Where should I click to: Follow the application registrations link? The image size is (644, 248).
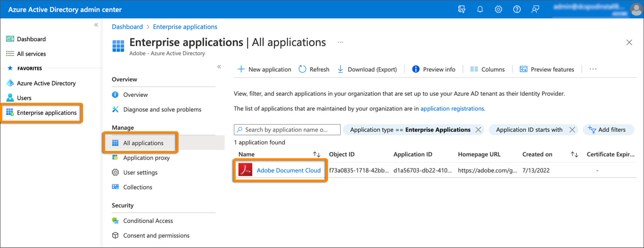point(452,109)
